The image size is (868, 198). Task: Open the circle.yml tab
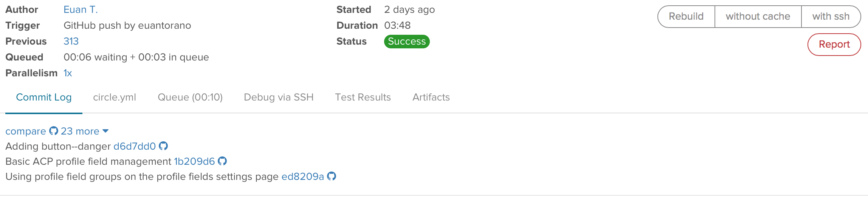pyautogui.click(x=115, y=97)
